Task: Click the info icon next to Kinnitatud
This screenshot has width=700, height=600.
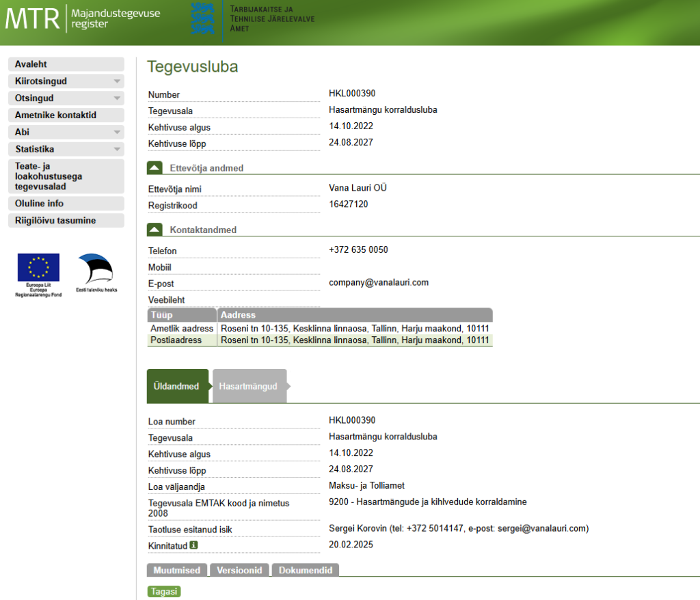Action: (193, 545)
